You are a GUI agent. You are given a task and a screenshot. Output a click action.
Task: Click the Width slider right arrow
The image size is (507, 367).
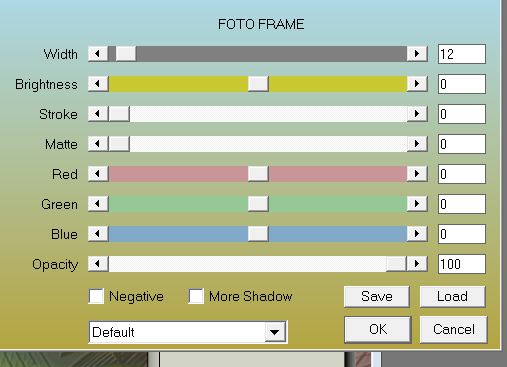[417, 54]
